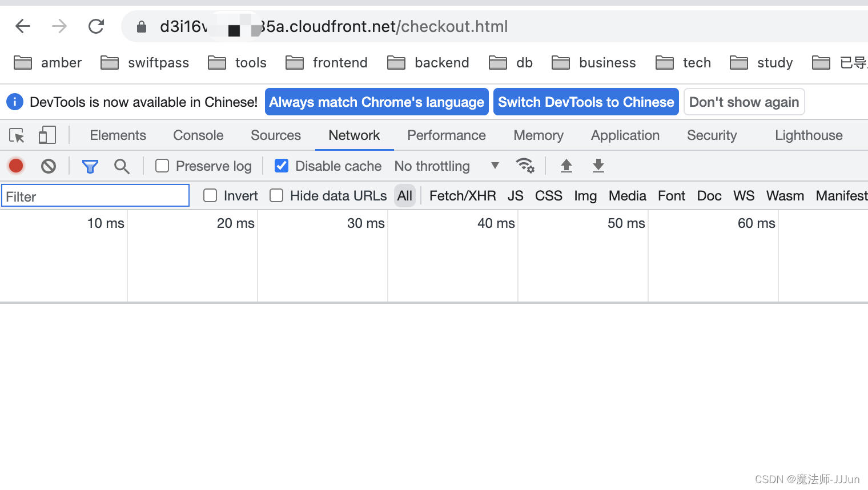Toggle the device toolbar icon
The width and height of the screenshot is (868, 490).
[47, 135]
